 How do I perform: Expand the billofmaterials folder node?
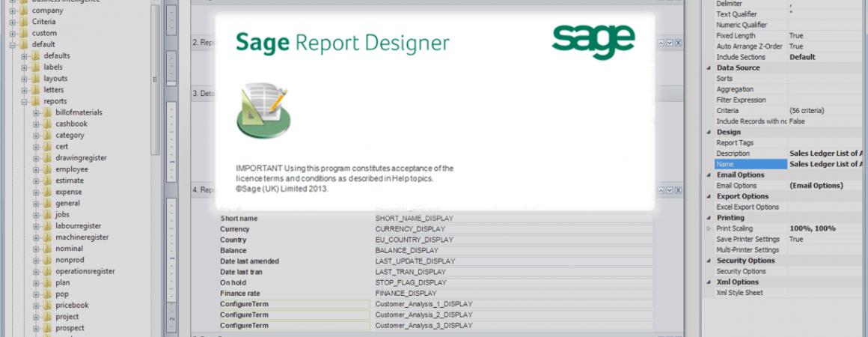35,112
